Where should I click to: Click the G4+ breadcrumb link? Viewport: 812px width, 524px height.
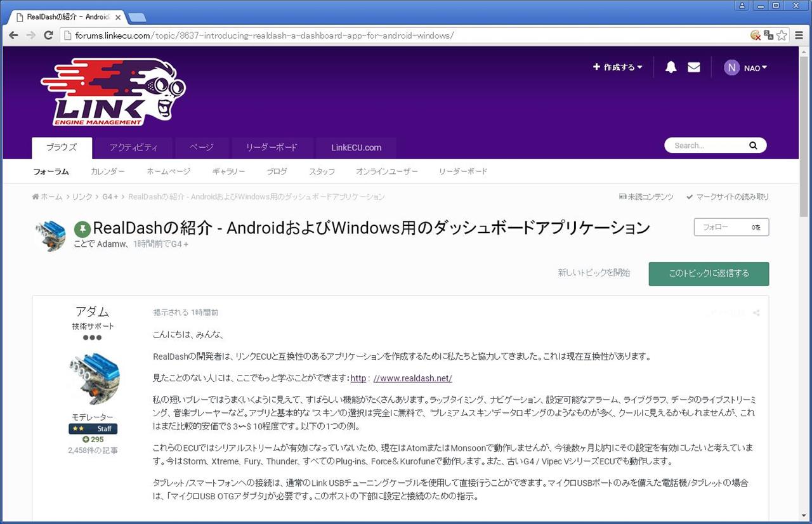coord(110,197)
